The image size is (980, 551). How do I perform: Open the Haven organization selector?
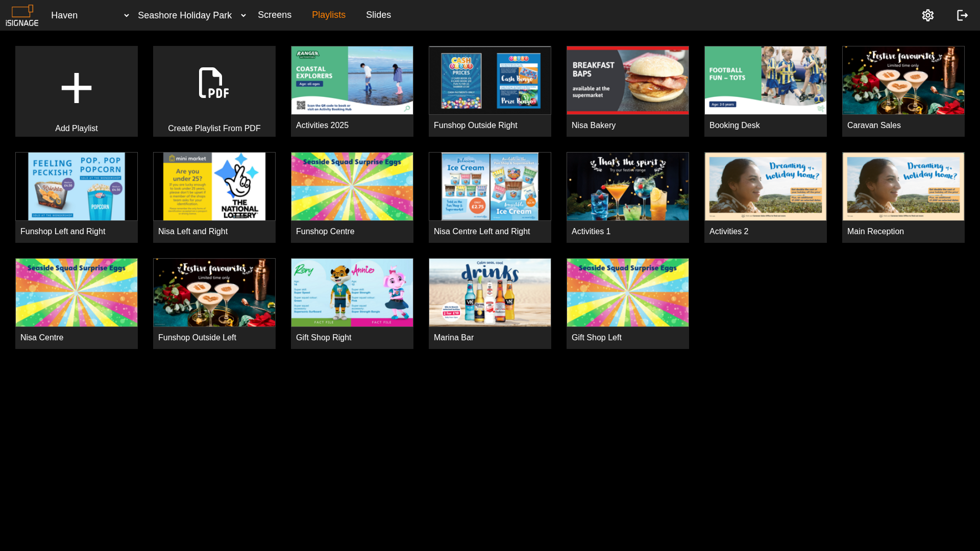(89, 15)
